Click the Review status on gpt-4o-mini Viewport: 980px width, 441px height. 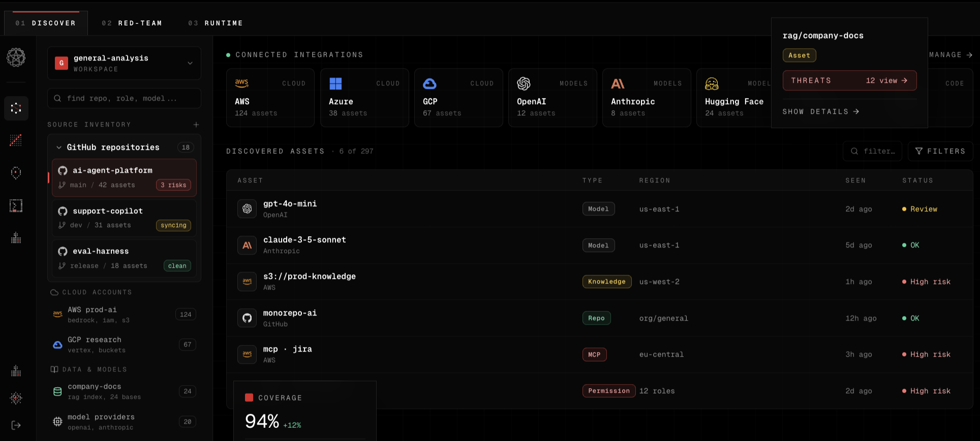click(920, 209)
